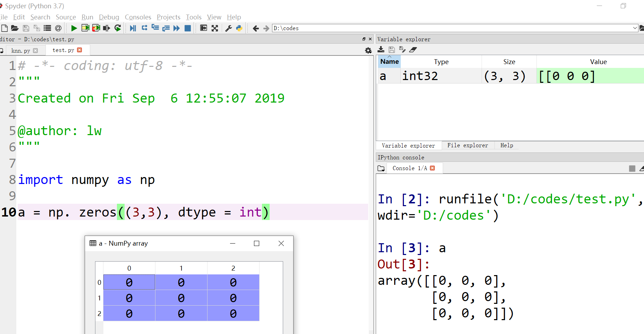Screen dimensions: 644x334
Task: Click the browse tabs icon in IPython console
Action: pos(381,168)
